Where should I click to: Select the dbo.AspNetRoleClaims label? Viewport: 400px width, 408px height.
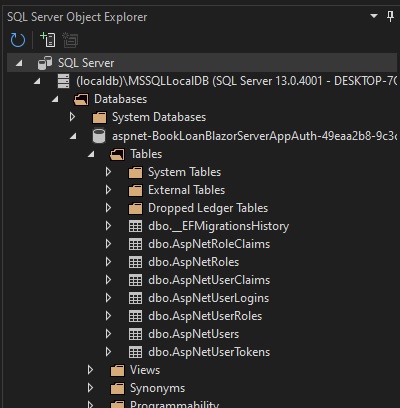pos(209,244)
